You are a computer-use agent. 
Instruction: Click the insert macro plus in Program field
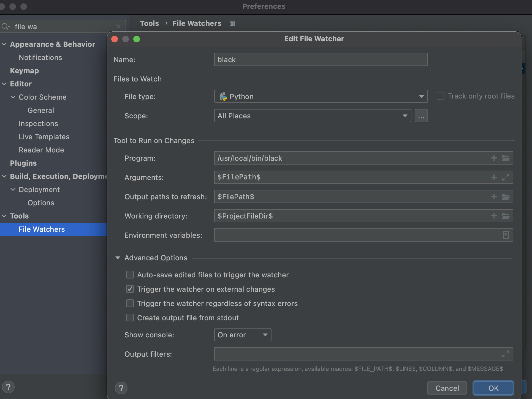coord(494,158)
